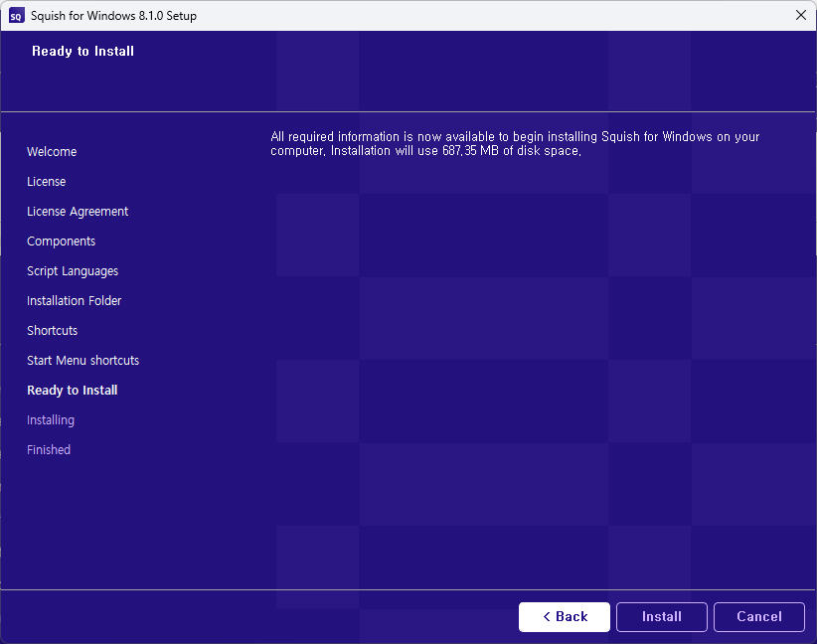Click the Ready to Install page heading
This screenshot has width=817, height=644.
82,51
